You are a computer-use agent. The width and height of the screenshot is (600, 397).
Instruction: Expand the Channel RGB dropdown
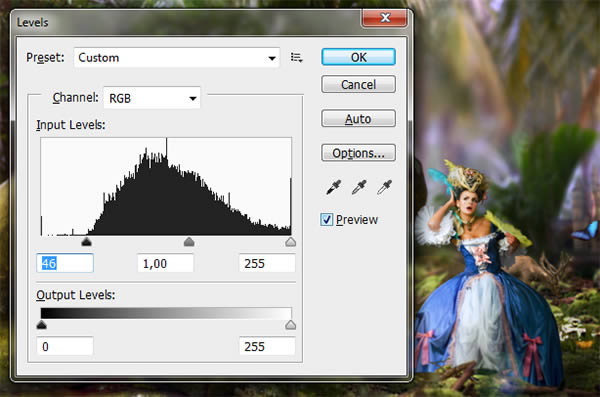[152, 98]
